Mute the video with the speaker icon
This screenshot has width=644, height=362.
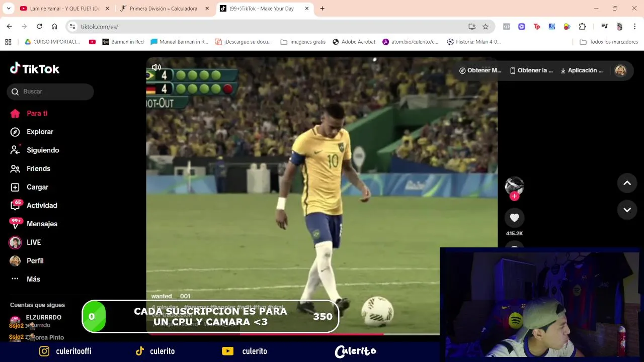point(156,67)
